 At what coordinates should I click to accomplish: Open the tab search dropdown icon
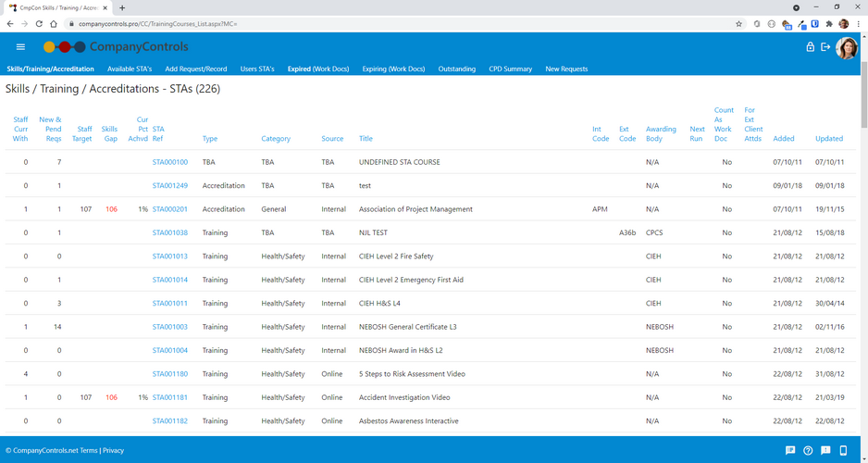click(796, 7)
